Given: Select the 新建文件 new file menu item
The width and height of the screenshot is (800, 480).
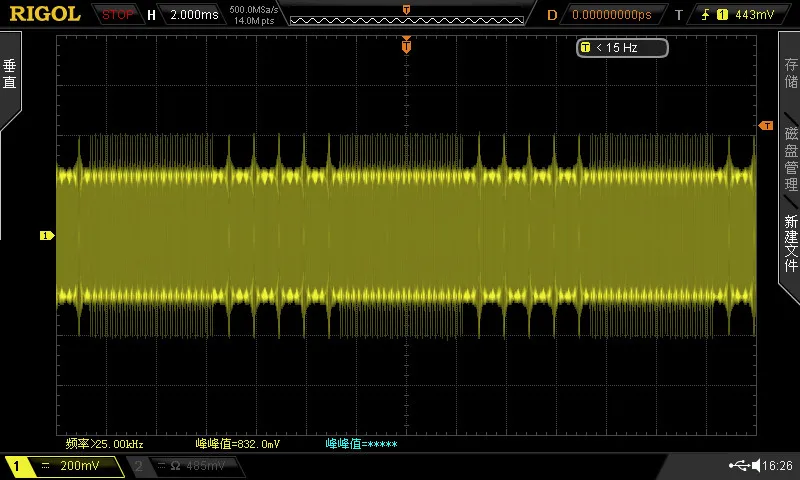Looking at the screenshot, I should click(791, 243).
